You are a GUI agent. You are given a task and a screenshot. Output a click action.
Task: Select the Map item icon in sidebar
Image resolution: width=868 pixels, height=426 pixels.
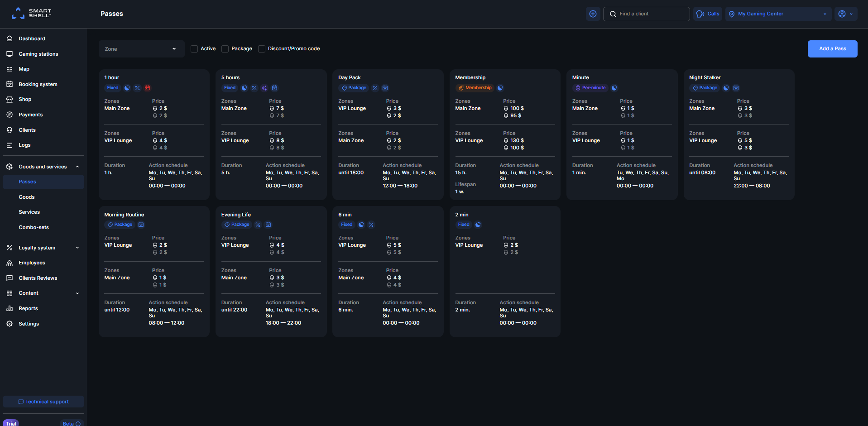tap(9, 69)
